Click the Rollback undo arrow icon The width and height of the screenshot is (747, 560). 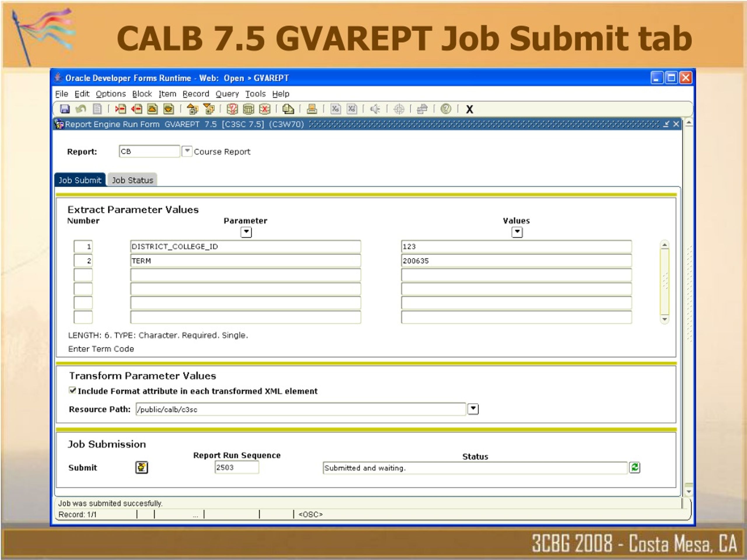point(81,109)
